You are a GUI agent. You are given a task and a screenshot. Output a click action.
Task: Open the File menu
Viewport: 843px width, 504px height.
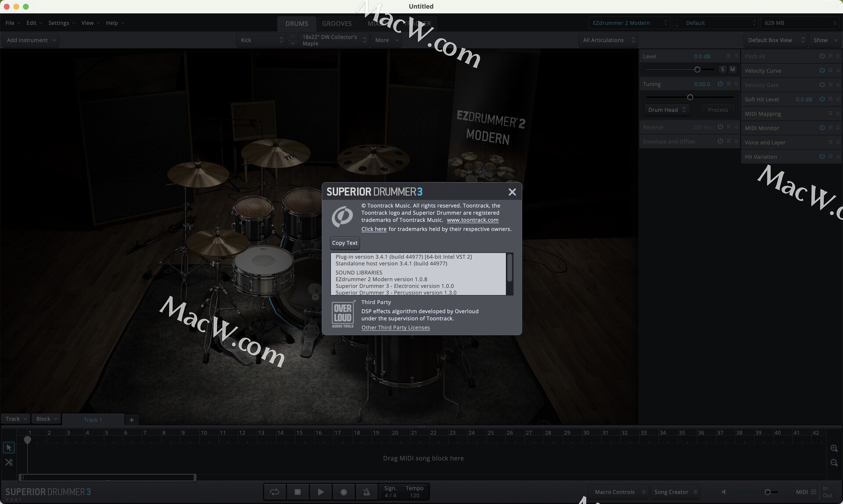(x=12, y=23)
